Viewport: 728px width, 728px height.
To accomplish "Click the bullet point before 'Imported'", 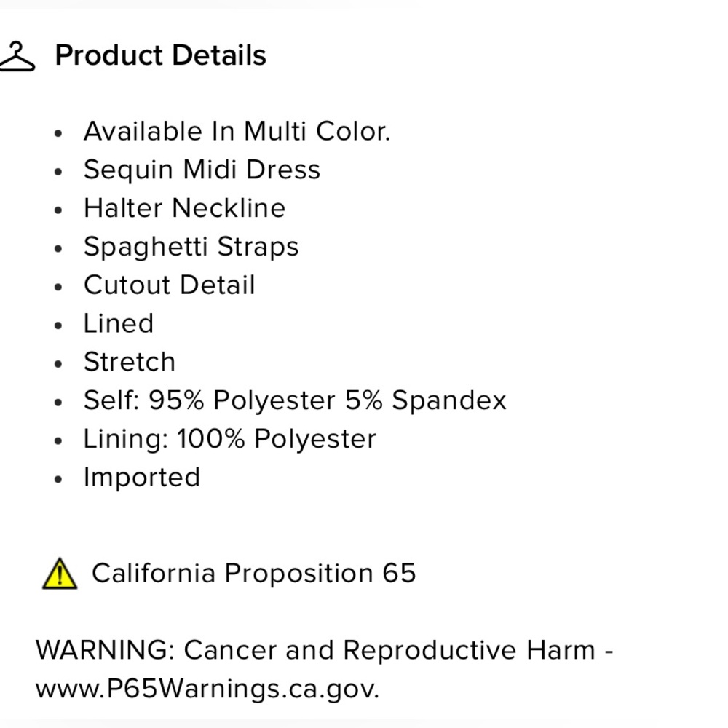I will [58, 479].
